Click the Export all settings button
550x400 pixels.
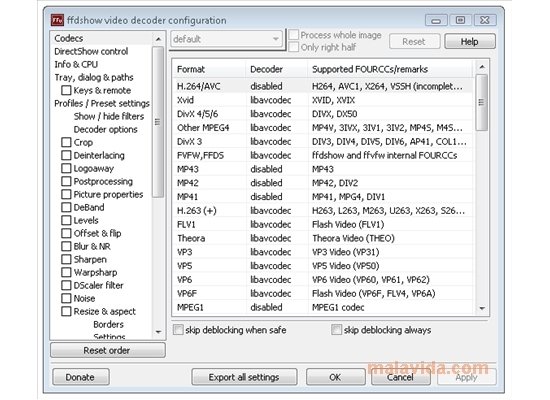pyautogui.click(x=244, y=377)
